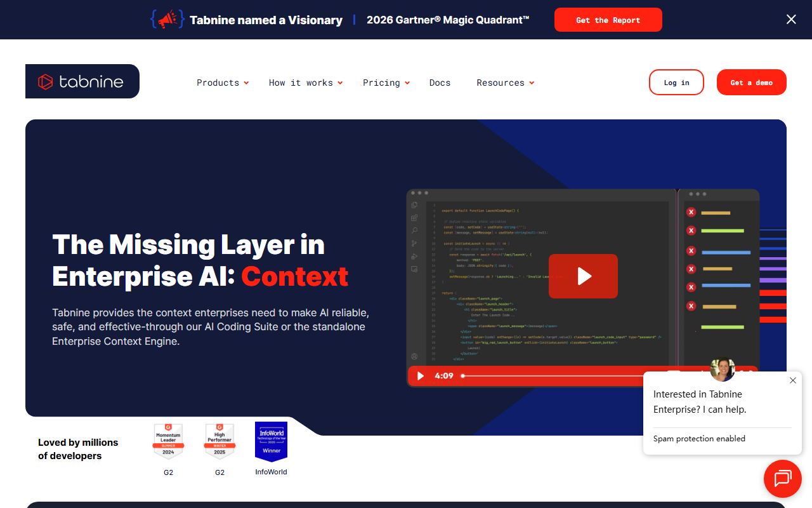Screen dimensions: 812x508
Task: Expand the Products dropdown menu
Action: pos(223,83)
